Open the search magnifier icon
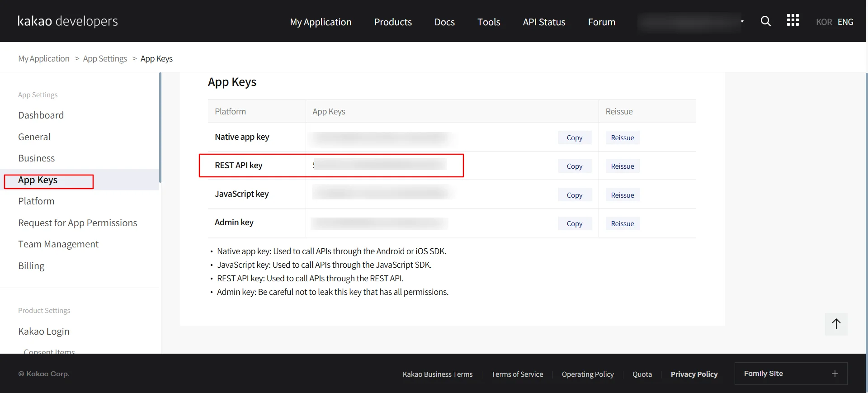 [765, 21]
